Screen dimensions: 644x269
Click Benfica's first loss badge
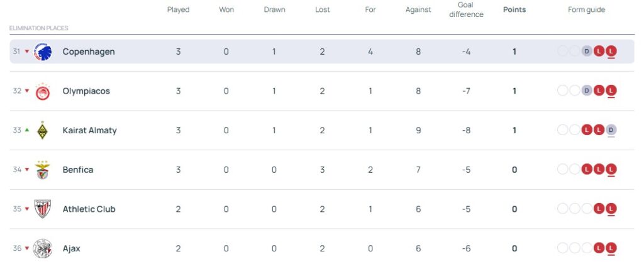[x=587, y=170]
